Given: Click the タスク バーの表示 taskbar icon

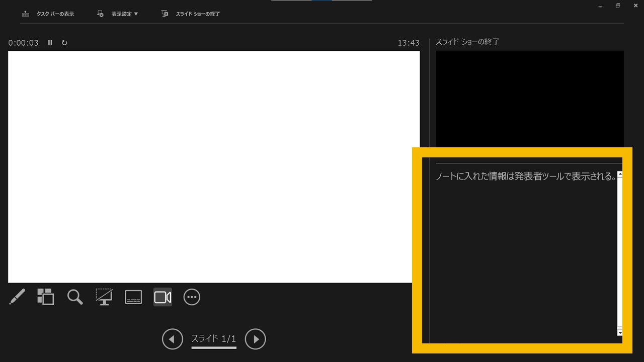Looking at the screenshot, I should coord(25,14).
